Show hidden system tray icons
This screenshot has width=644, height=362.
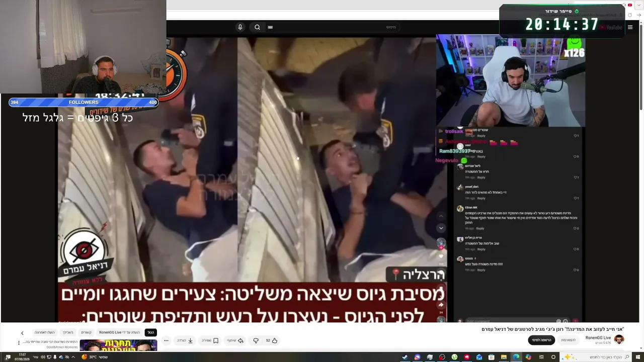tap(74, 357)
